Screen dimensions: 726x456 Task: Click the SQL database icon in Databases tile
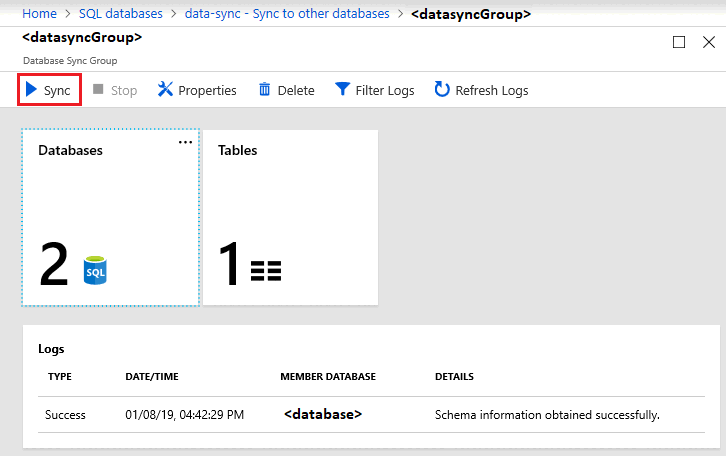tap(96, 270)
